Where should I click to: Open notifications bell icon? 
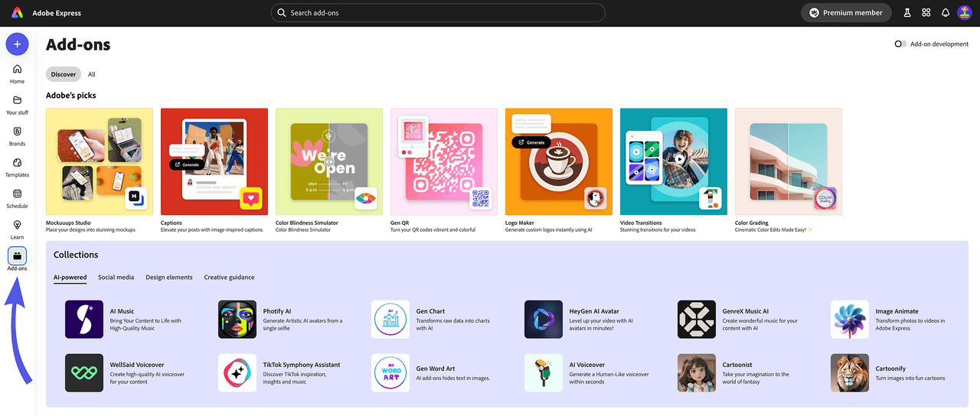coord(946,13)
